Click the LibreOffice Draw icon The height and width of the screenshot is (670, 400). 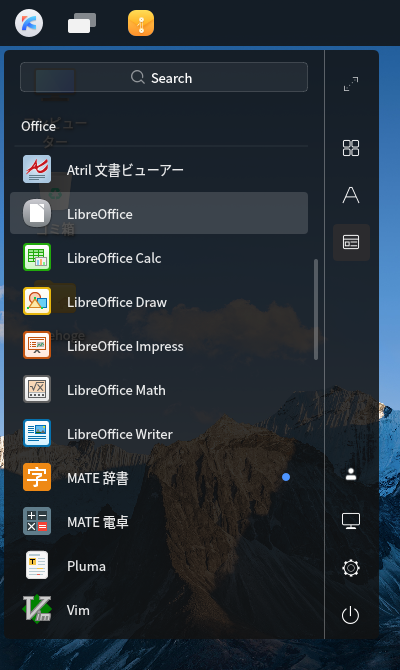pyautogui.click(x=37, y=301)
